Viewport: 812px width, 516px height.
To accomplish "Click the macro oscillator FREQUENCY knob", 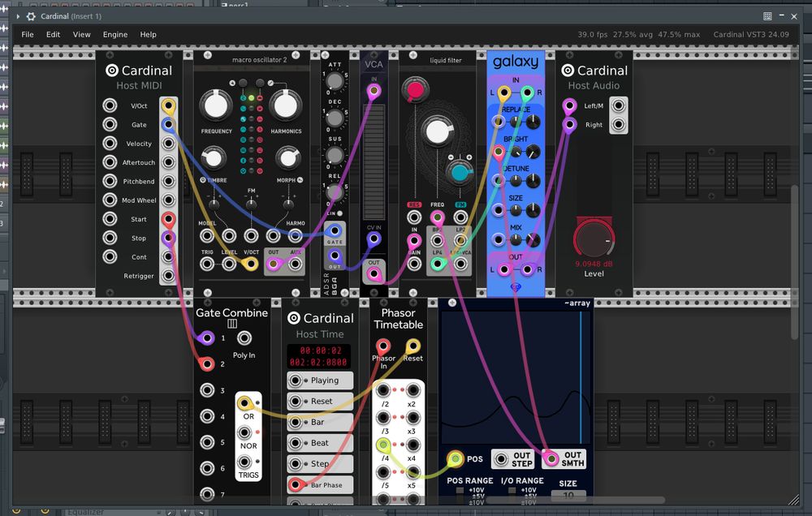I will coord(216,105).
